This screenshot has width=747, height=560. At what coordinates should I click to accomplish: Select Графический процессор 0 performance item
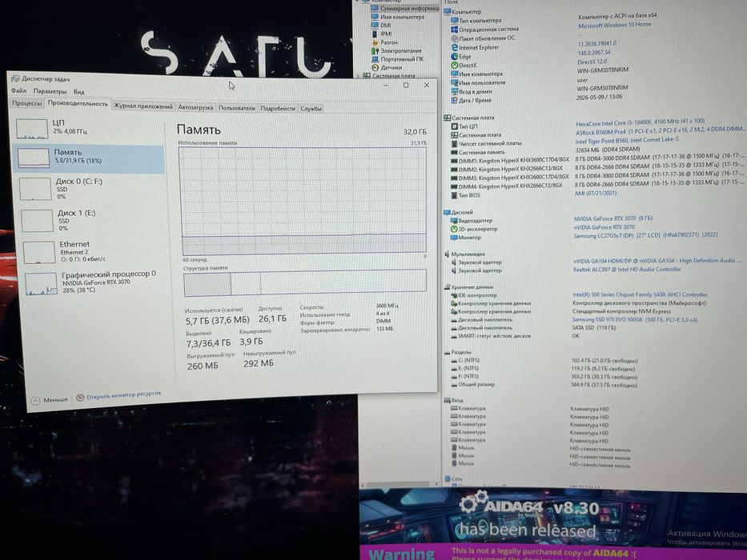click(95, 283)
